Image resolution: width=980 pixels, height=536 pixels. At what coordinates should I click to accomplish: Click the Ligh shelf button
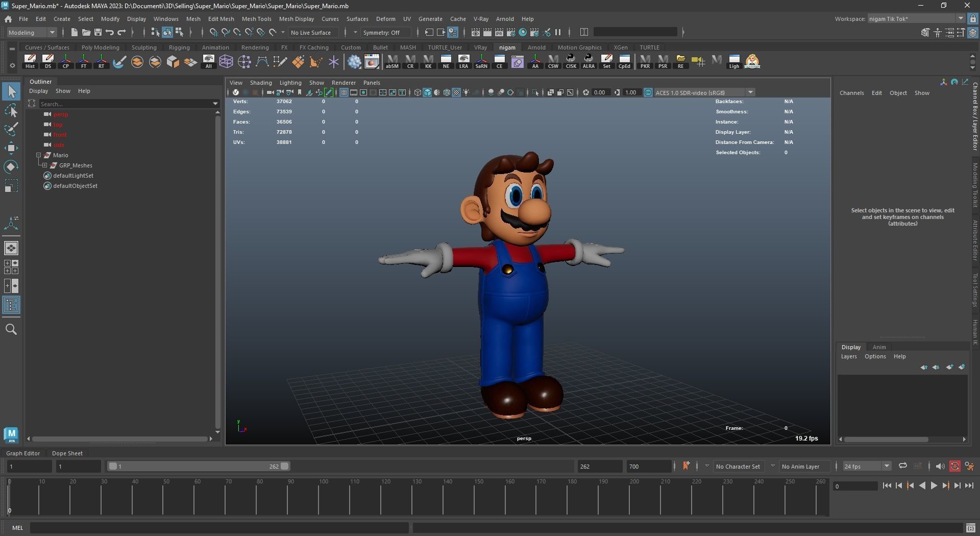734,61
